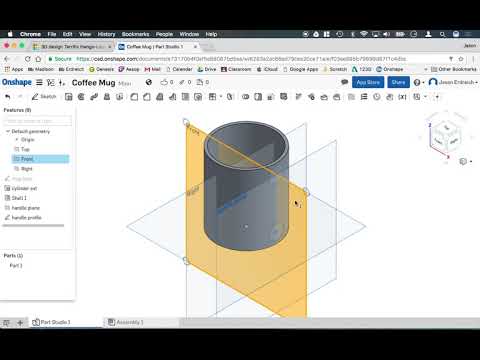Select the Linear pattern tool icon
This screenshot has height=360, width=480.
[212, 97]
